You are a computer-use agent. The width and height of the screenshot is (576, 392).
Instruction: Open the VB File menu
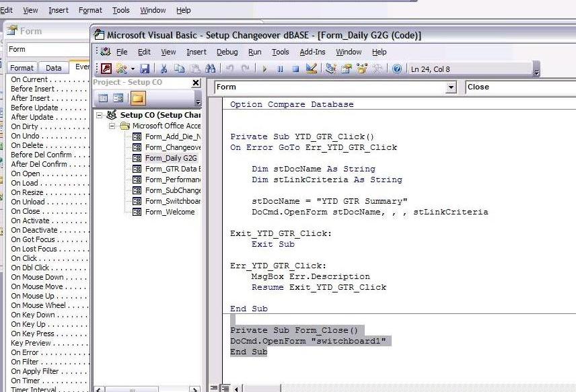[x=122, y=52]
